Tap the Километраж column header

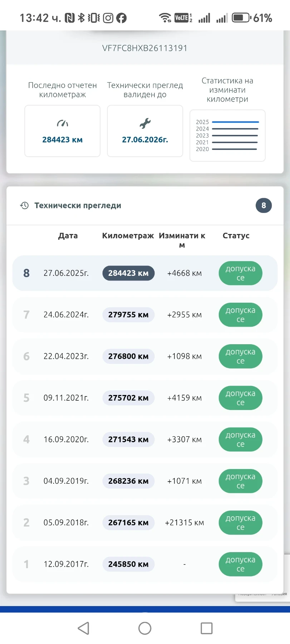(128, 236)
